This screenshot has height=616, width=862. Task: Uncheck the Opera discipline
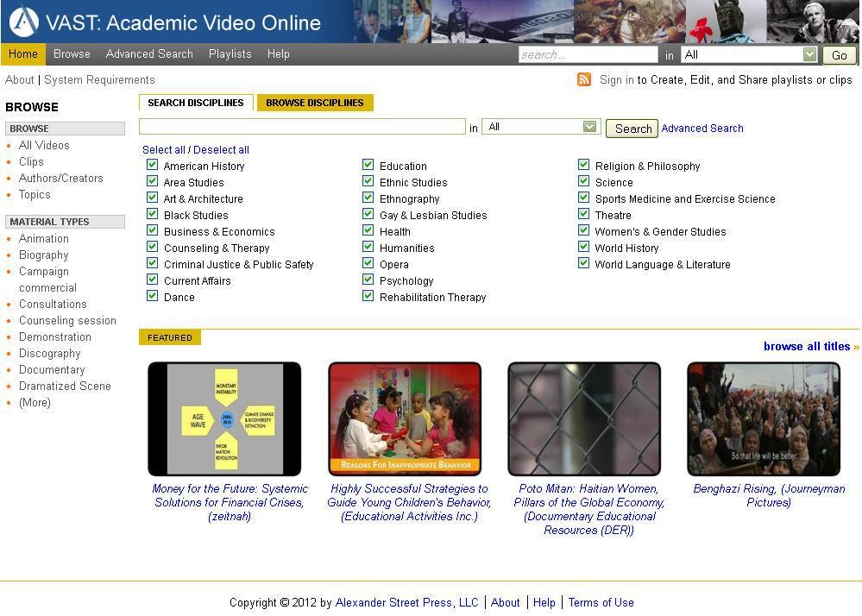tap(368, 264)
